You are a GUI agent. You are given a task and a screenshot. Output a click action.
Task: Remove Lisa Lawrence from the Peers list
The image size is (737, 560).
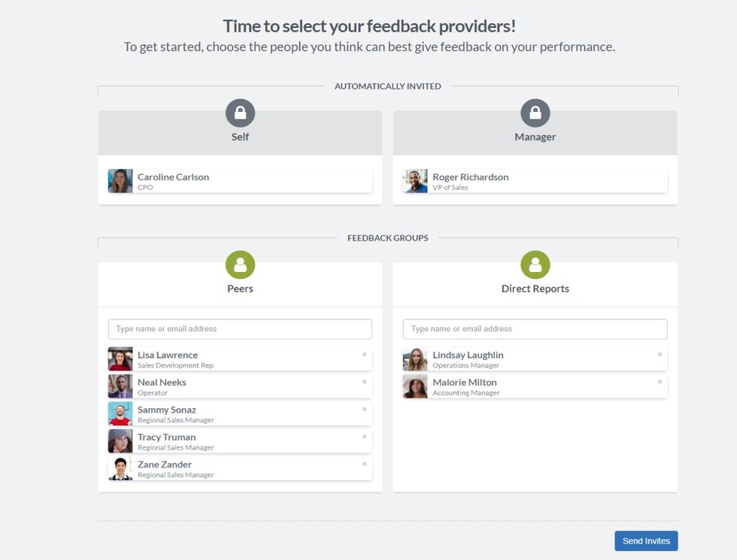[x=364, y=354]
